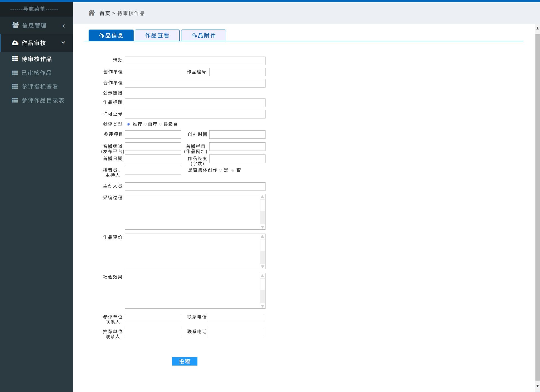Click the 首页 breadcrumb link
The image size is (540, 392).
[105, 13]
